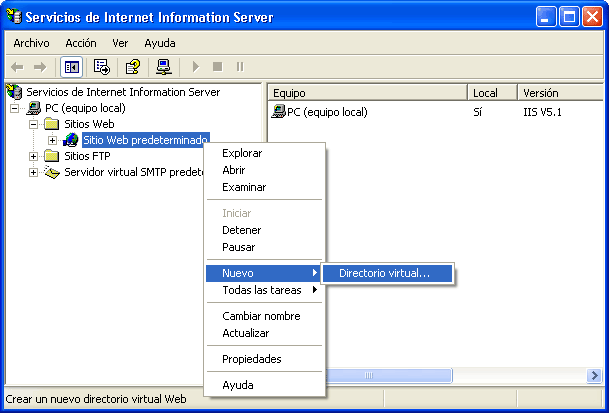Open the Ver menu
Viewport: 609px width, 413px height.
point(120,43)
